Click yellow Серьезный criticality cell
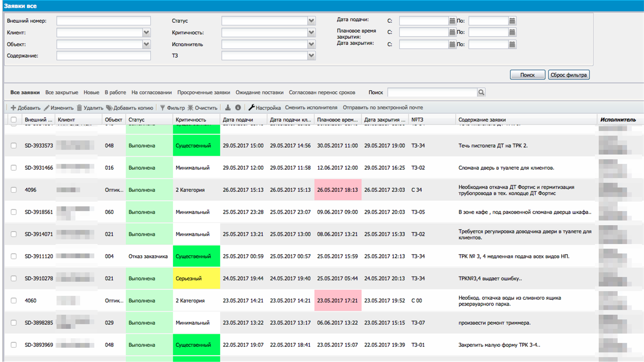The image size is (644, 362). 196,278
